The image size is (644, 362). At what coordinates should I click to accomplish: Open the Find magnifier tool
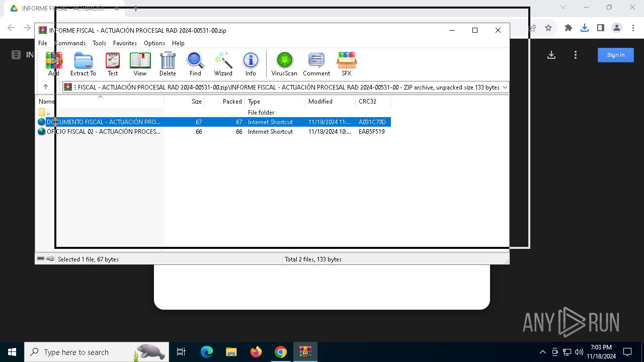pyautogui.click(x=195, y=64)
